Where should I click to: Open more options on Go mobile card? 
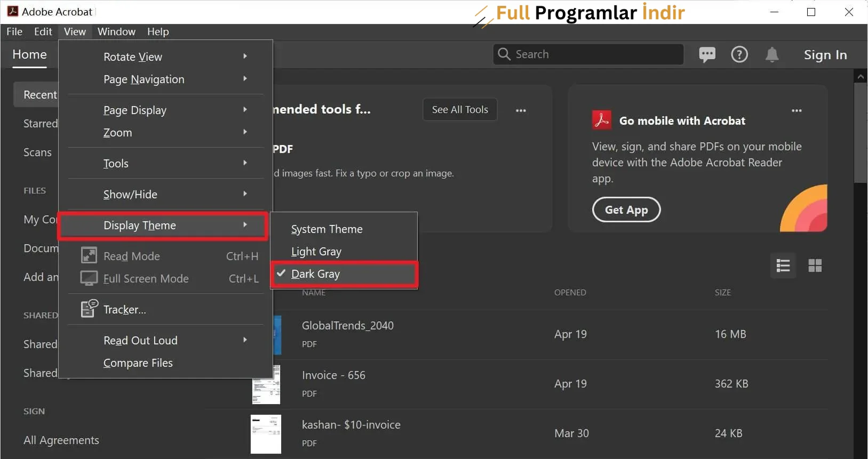click(797, 110)
